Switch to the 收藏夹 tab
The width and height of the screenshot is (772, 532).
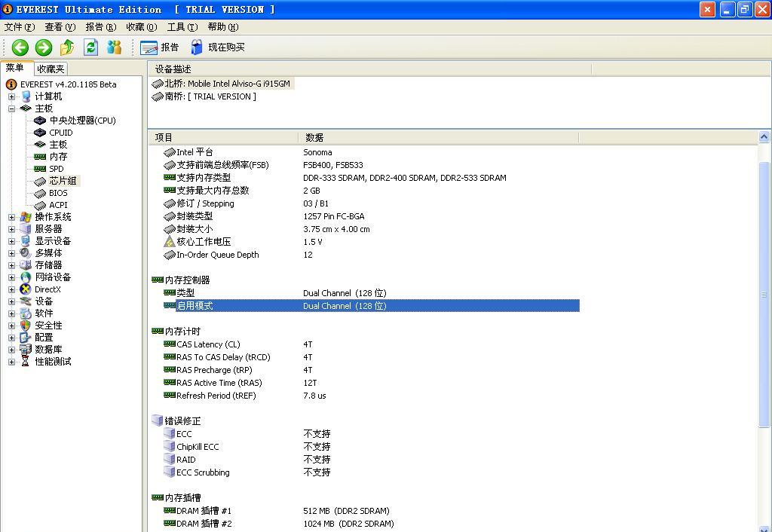pos(51,69)
